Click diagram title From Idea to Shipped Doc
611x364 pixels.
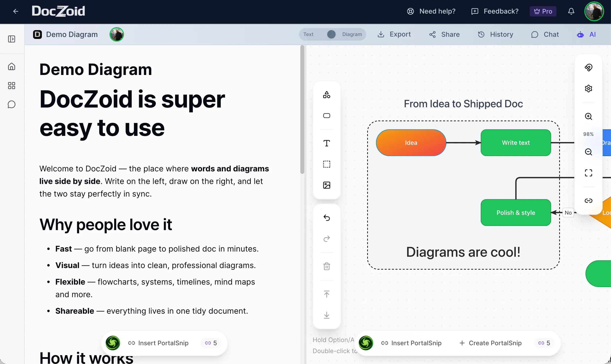pyautogui.click(x=463, y=104)
